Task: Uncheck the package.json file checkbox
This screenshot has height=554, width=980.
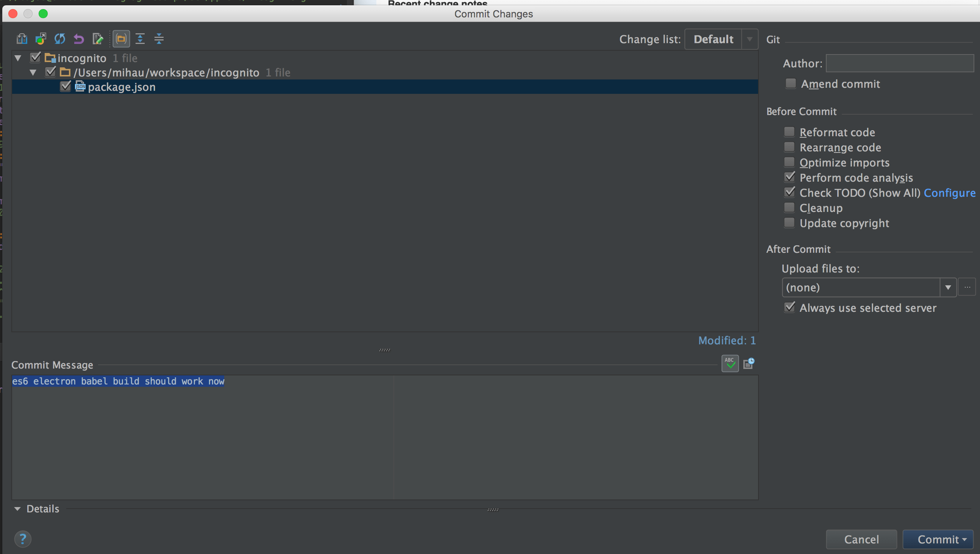Action: pos(66,86)
